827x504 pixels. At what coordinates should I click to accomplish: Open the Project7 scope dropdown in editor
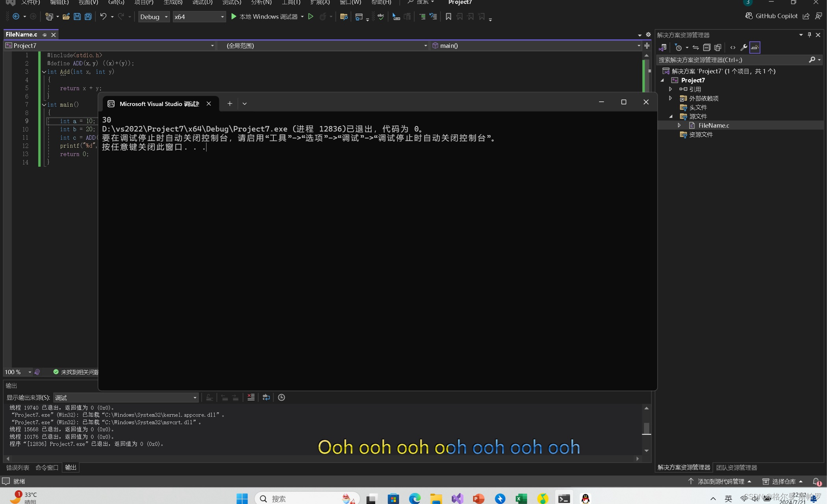(x=110, y=46)
